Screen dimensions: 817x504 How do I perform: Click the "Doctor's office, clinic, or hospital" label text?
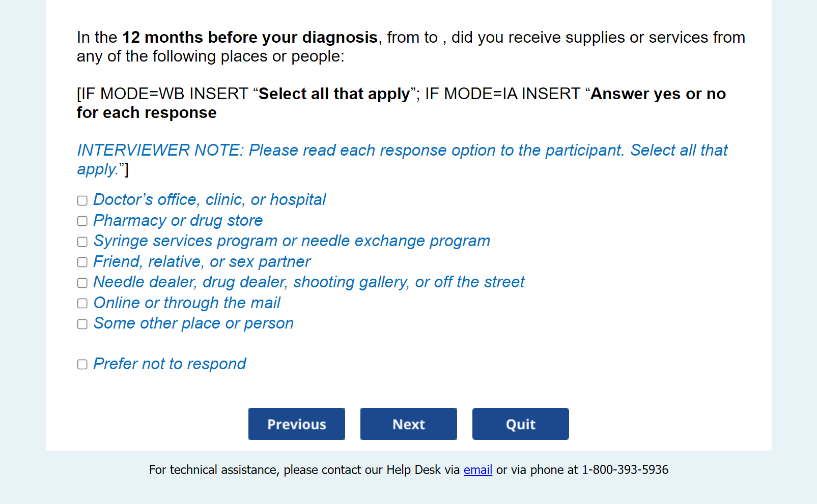tap(209, 200)
